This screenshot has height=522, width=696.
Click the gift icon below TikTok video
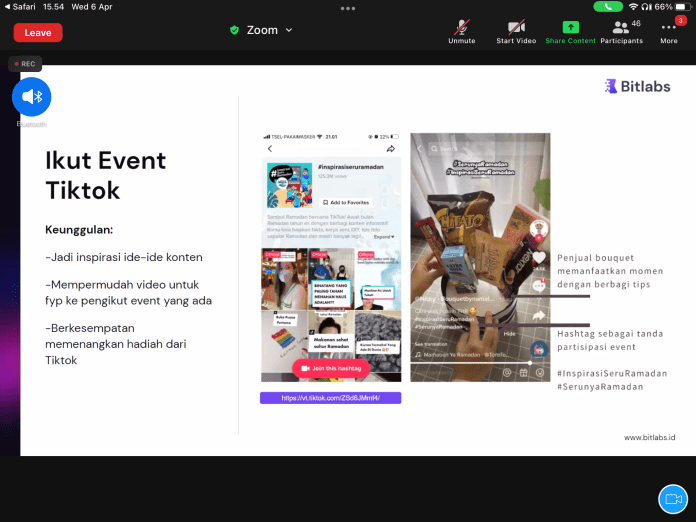point(524,372)
